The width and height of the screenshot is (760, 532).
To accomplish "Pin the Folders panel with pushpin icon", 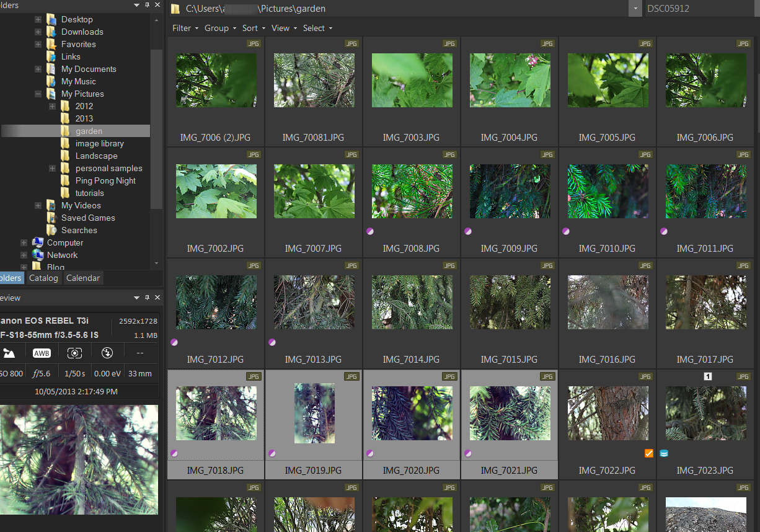I will pyautogui.click(x=148, y=5).
